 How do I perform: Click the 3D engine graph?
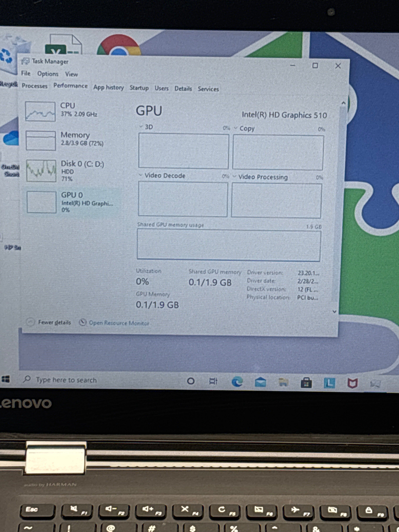184,151
